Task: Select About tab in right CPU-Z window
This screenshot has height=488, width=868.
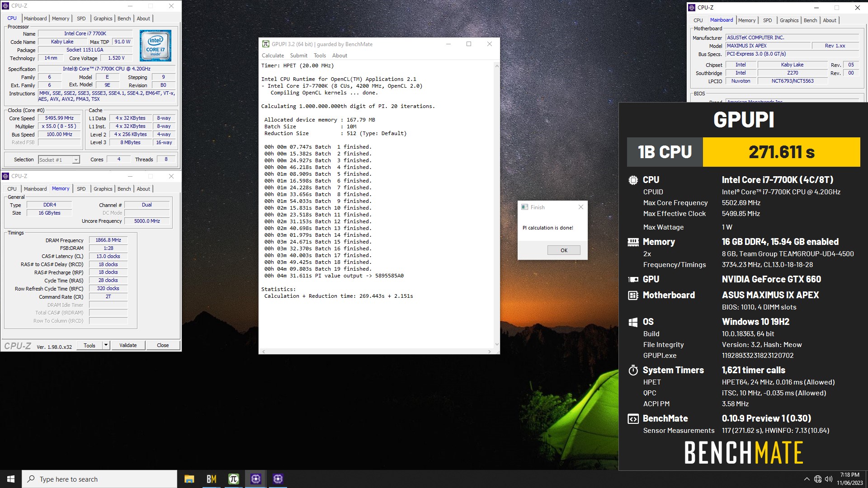Action: (829, 20)
